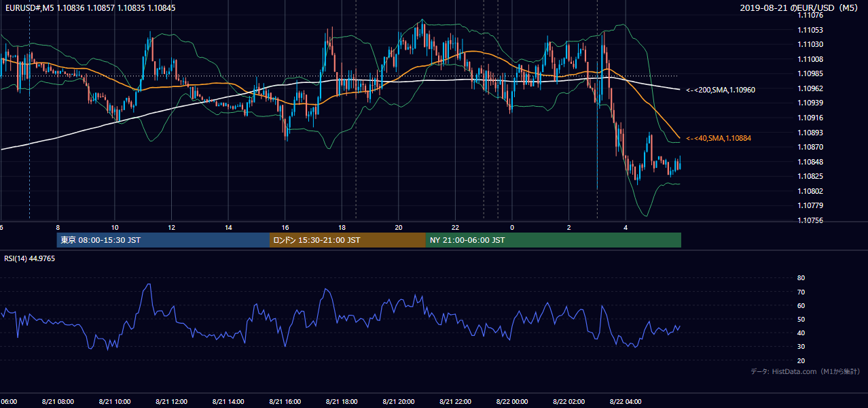
Task: Click price level 1.10985 on the axis
Action: pyautogui.click(x=810, y=73)
